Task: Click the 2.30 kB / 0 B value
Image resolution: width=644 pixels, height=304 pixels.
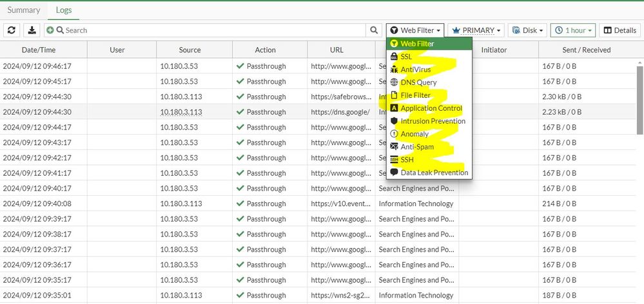Action: pos(562,97)
